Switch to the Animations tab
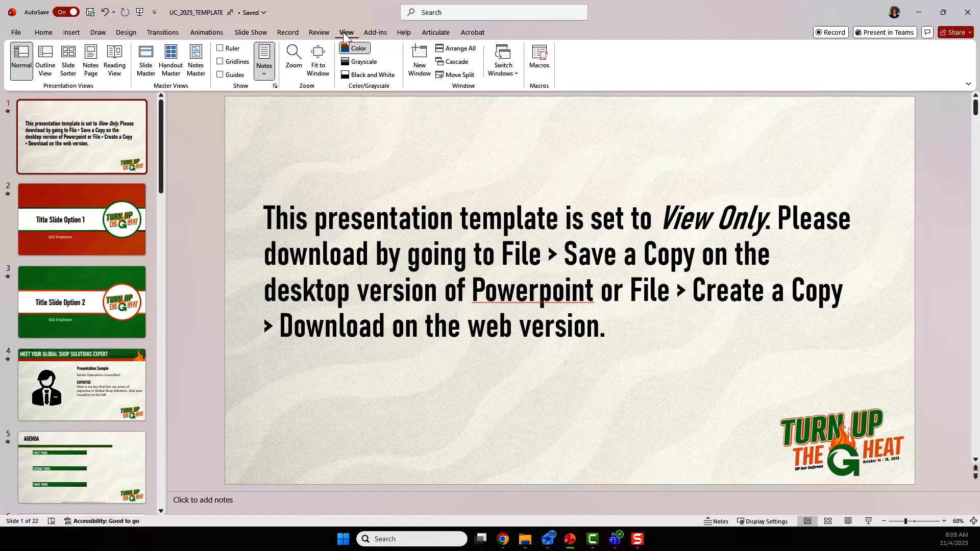980x551 pixels. click(x=206, y=32)
